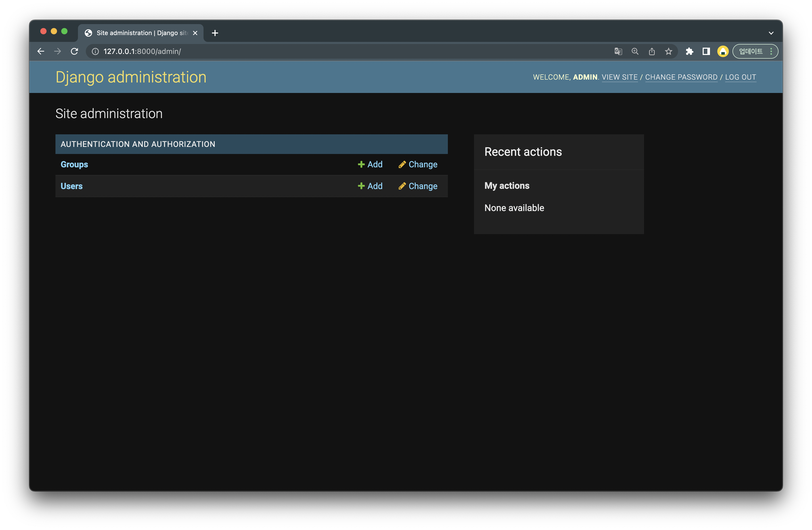Open the Chrome three-dot menu
Image resolution: width=812 pixels, height=530 pixels.
[x=771, y=51]
